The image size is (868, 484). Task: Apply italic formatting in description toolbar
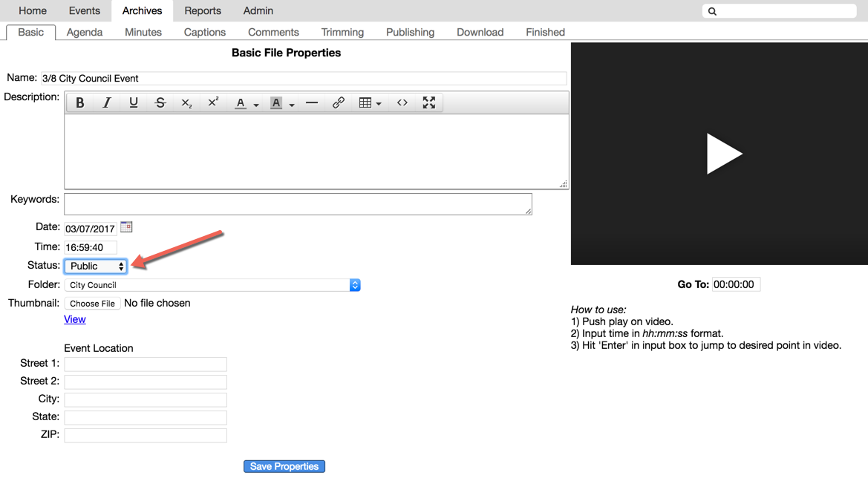point(107,103)
